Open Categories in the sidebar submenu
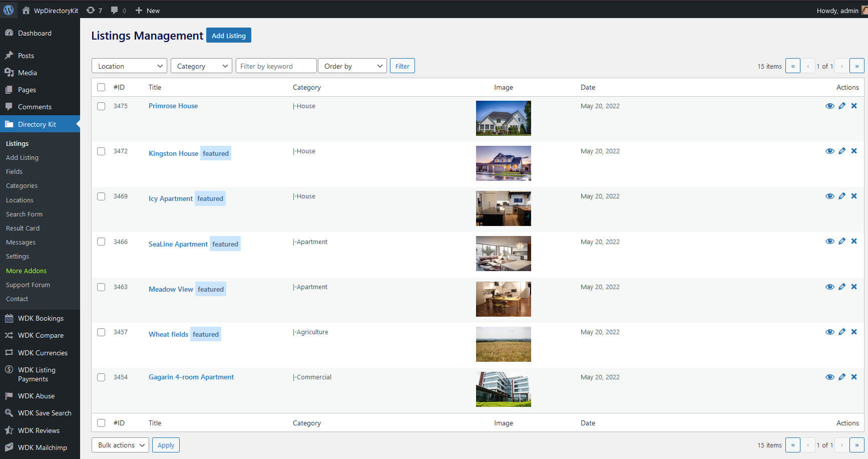 pos(22,185)
